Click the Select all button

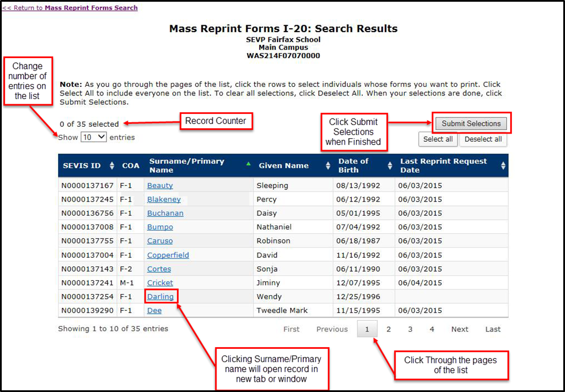click(438, 139)
